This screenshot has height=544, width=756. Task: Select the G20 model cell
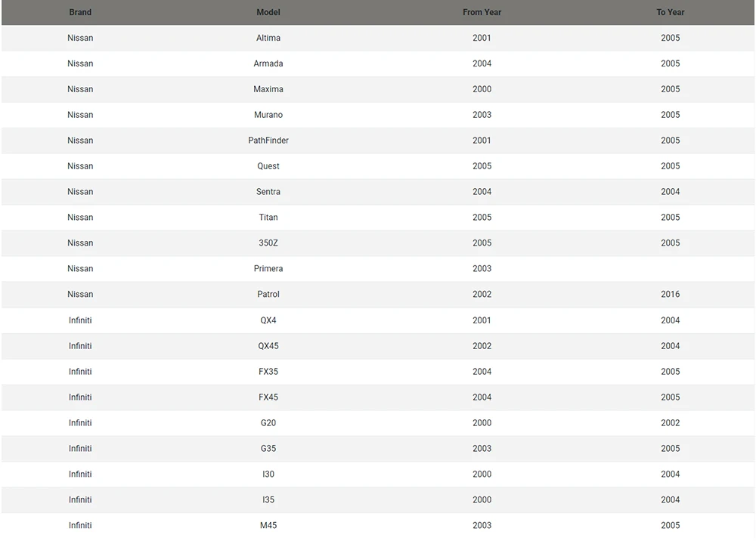pos(268,423)
